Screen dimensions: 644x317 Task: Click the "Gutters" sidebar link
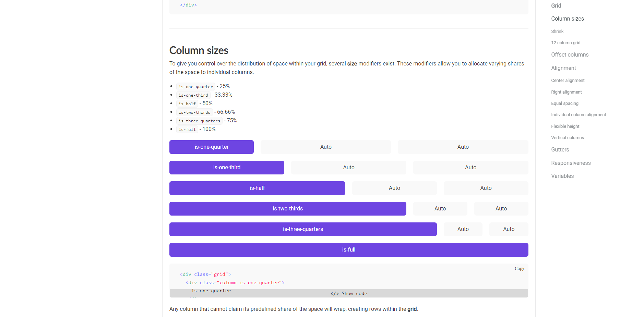560,149
